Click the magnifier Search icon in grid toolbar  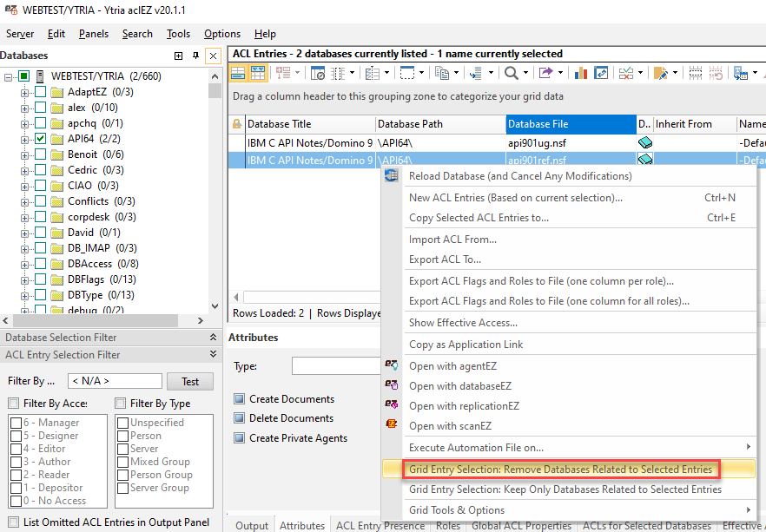click(x=512, y=74)
